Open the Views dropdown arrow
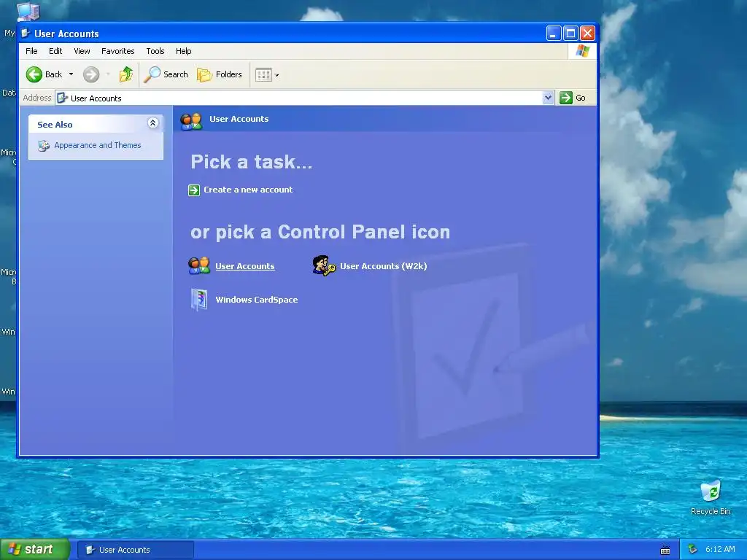This screenshot has width=747, height=560. click(276, 75)
